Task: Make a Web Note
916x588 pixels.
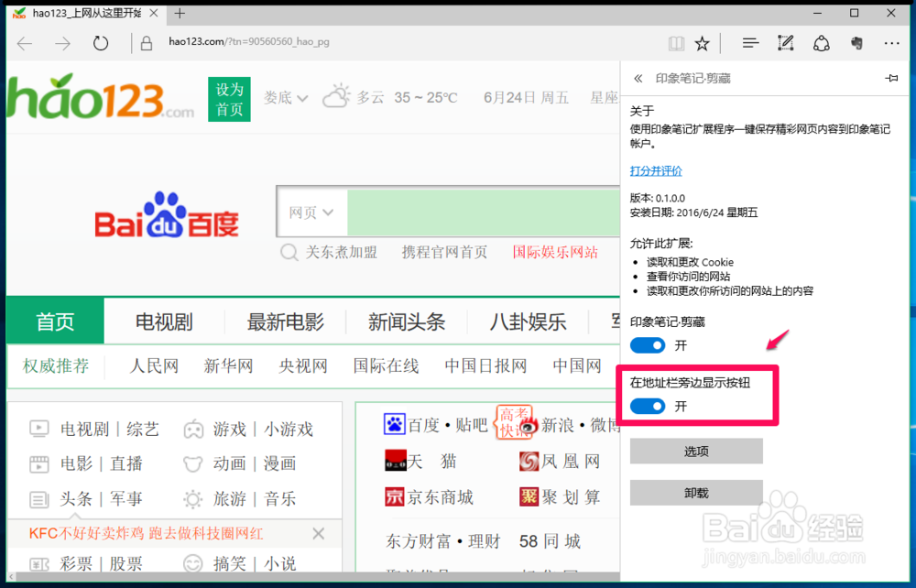Action: pyautogui.click(x=786, y=43)
